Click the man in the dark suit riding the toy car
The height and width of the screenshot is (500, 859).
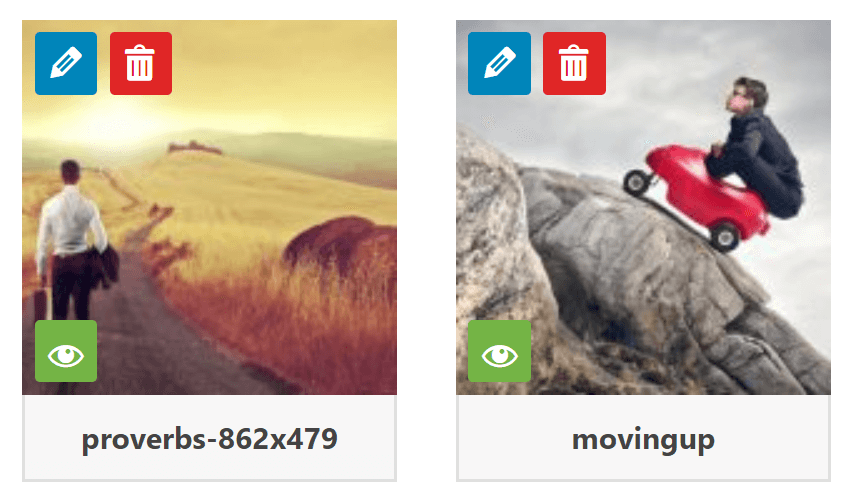click(759, 148)
